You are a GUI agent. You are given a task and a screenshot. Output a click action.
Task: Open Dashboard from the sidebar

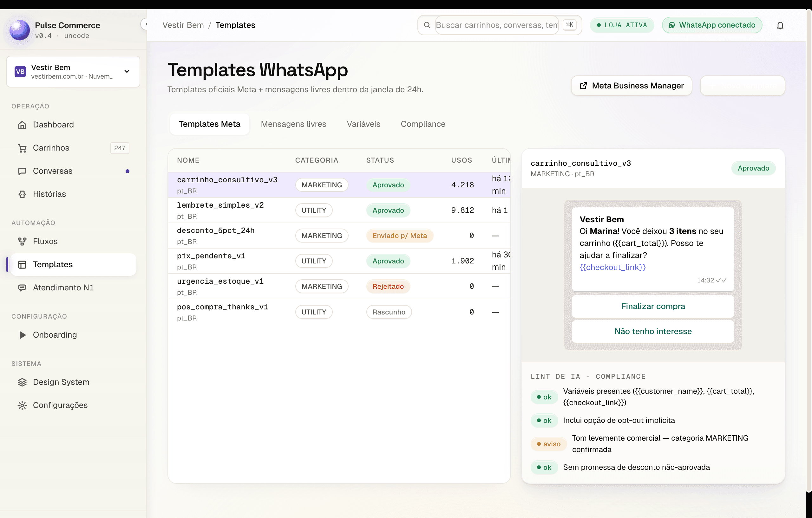coord(73,125)
